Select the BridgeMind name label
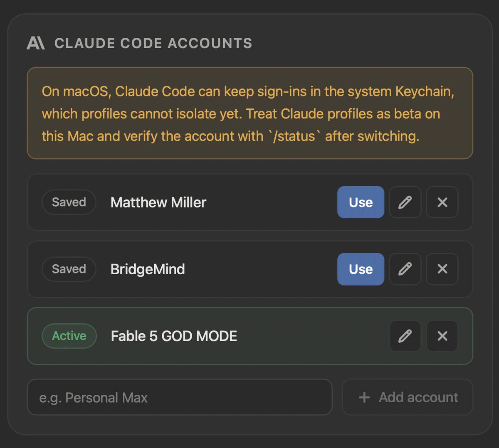Screen dimensions: 499x448 [148, 269]
